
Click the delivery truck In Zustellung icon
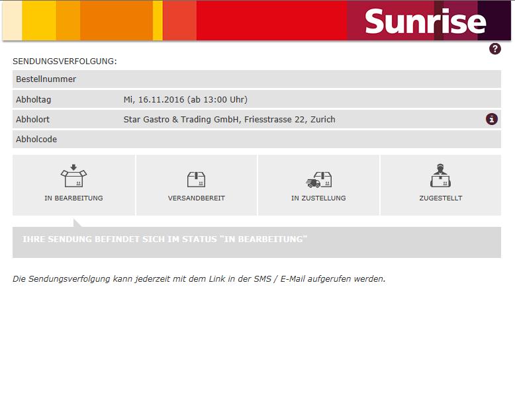(x=318, y=179)
